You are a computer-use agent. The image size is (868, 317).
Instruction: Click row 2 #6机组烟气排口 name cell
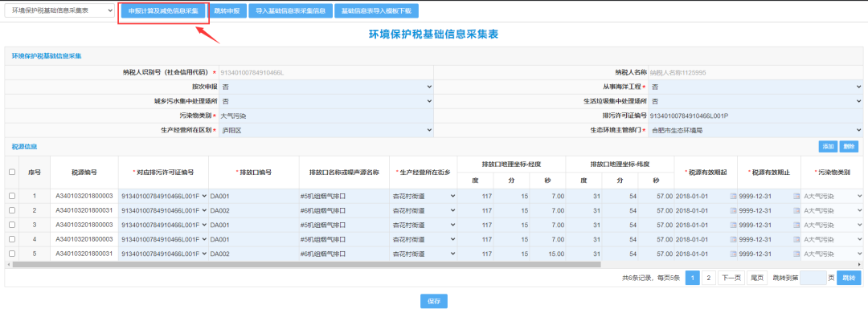pyautogui.click(x=344, y=211)
